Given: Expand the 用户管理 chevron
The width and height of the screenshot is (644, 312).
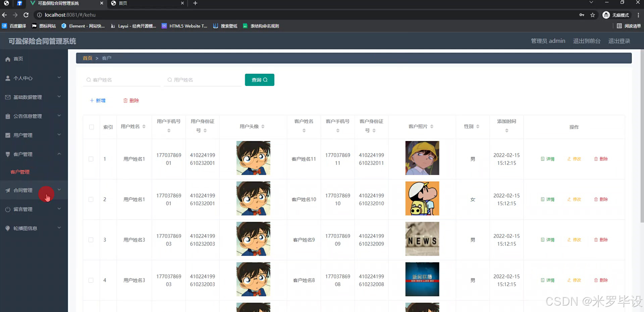Looking at the screenshot, I should point(59,135).
